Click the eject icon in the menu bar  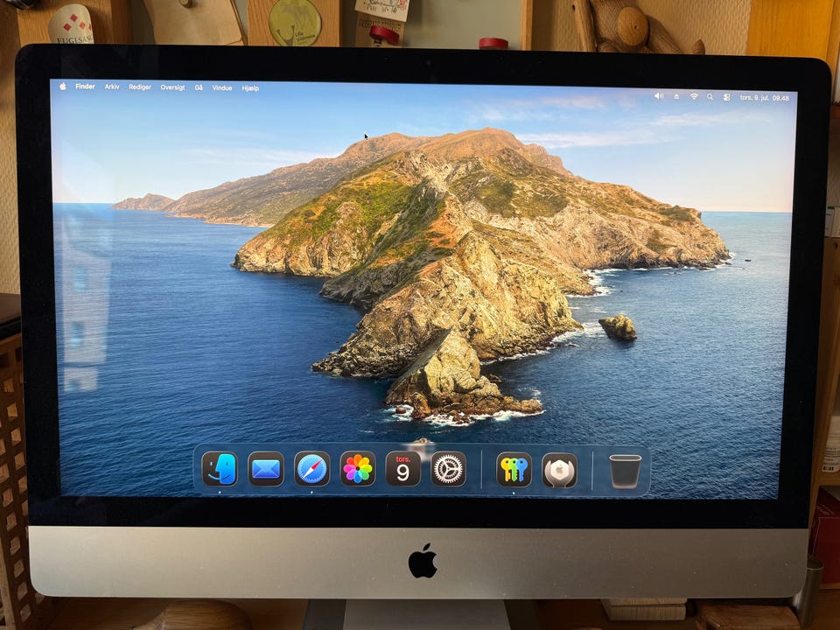coord(676,96)
